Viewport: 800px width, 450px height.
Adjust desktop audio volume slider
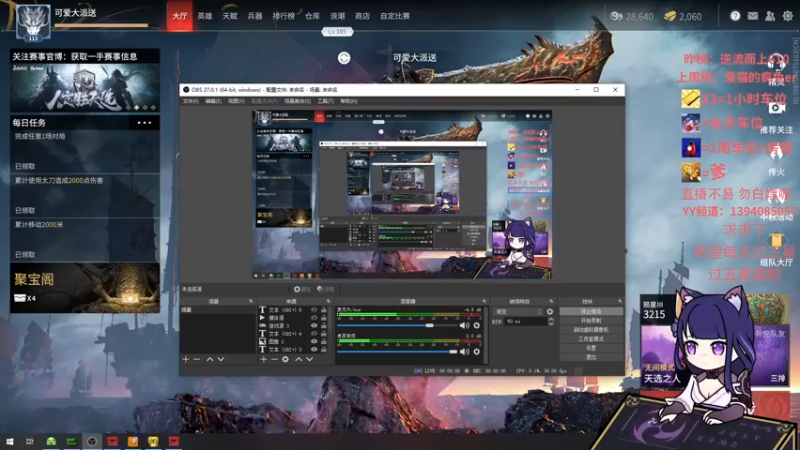(x=397, y=352)
